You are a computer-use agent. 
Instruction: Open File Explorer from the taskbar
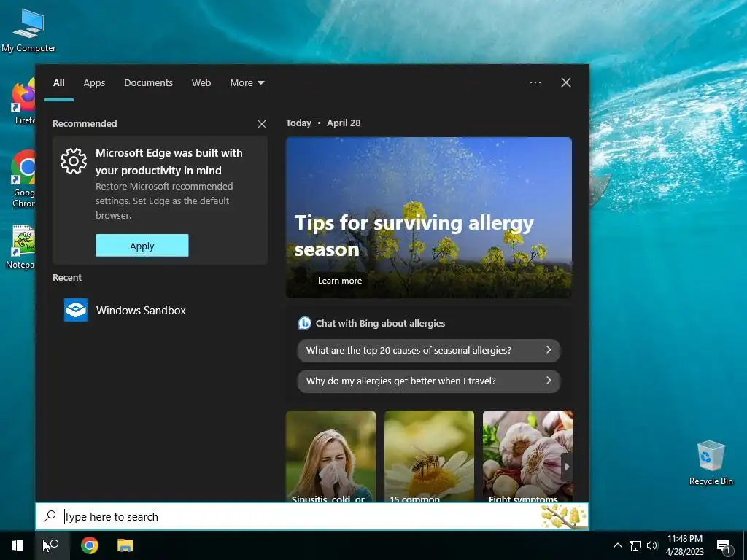125,545
